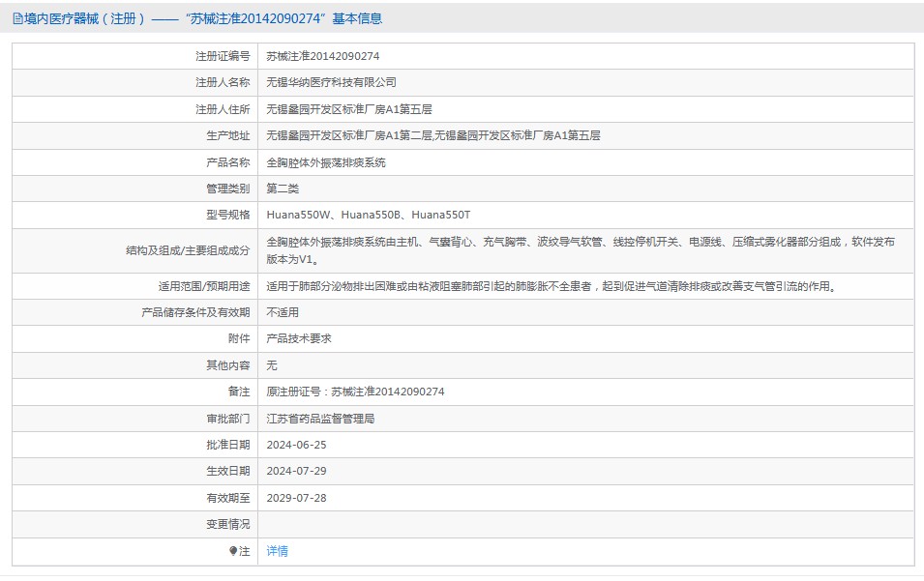Screen dimensions: 924x581
Task: Select approval date 2024-06-25
Action: (296, 445)
